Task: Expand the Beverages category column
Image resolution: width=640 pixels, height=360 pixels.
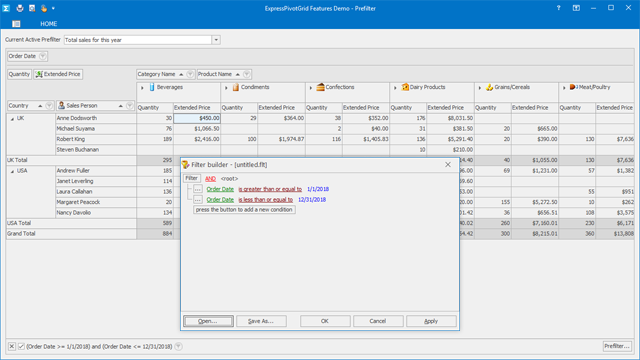Action: 142,88
